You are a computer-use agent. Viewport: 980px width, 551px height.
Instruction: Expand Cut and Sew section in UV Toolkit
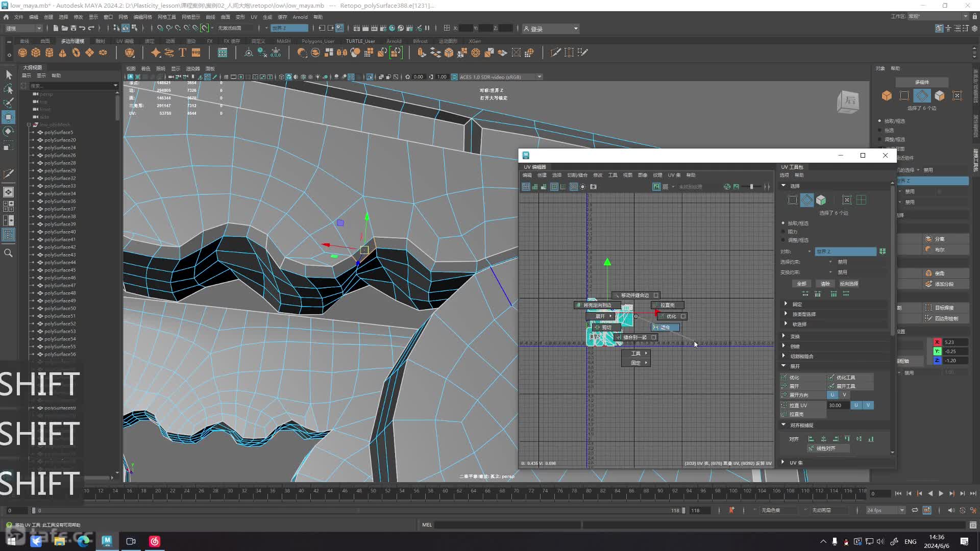(x=783, y=356)
